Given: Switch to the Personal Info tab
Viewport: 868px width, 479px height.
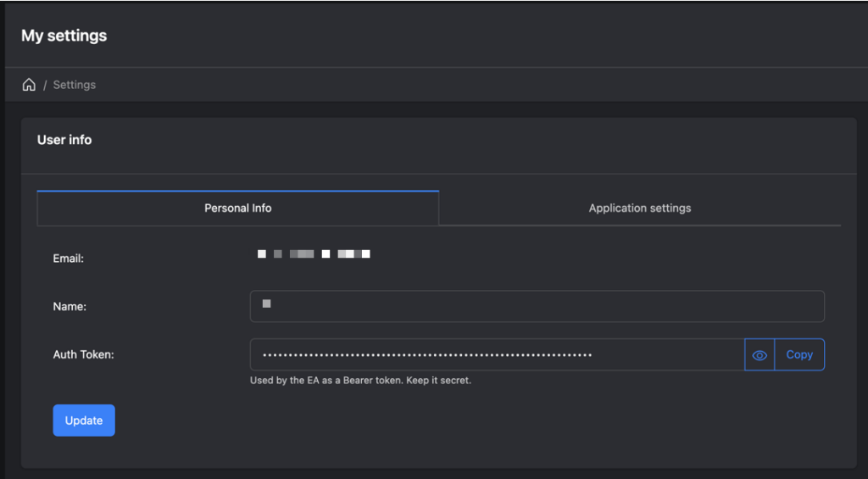Looking at the screenshot, I should pos(238,209).
